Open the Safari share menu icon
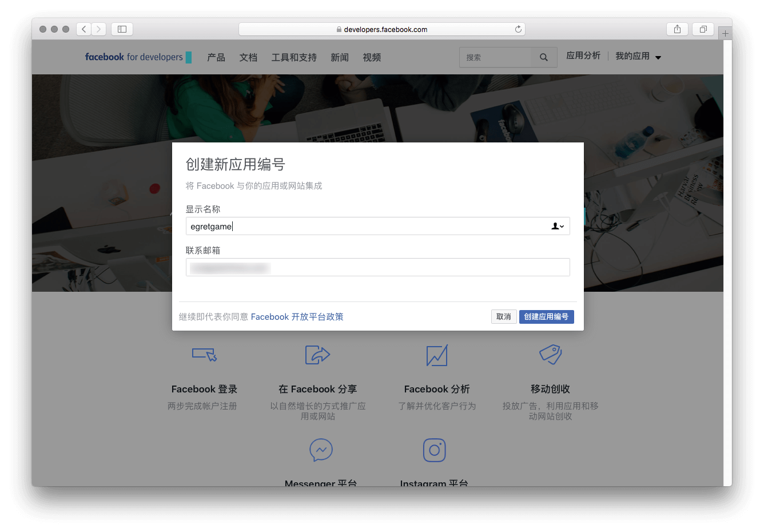The width and height of the screenshot is (764, 532). [x=677, y=29]
